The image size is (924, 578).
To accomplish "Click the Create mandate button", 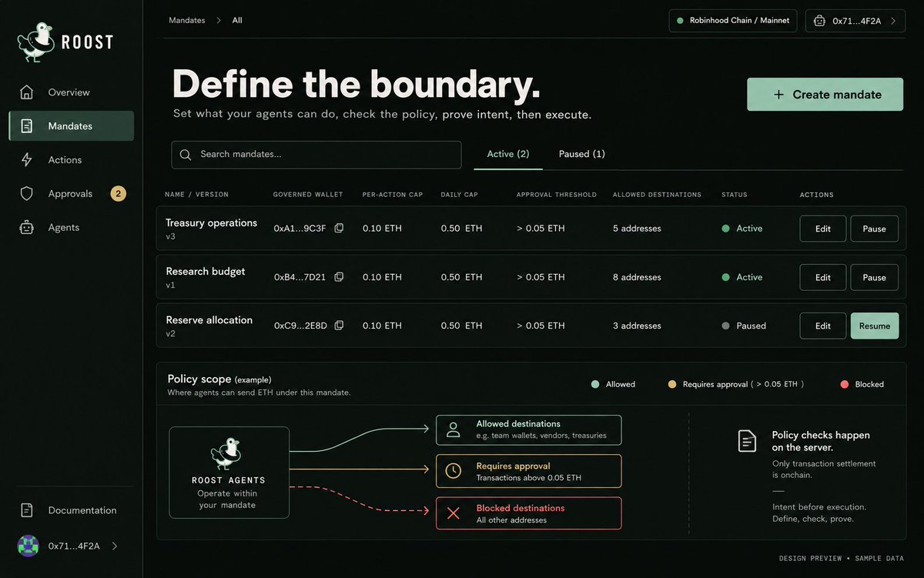I will [825, 95].
